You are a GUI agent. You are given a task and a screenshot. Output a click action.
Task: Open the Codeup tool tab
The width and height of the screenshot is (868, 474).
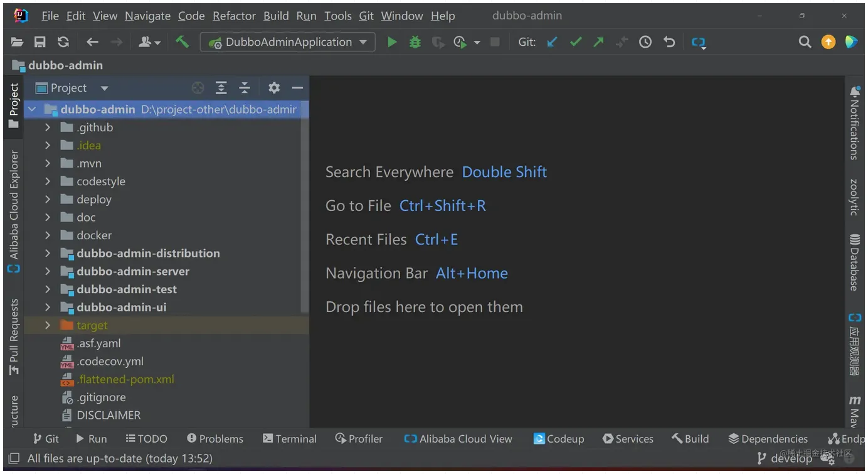coord(559,439)
